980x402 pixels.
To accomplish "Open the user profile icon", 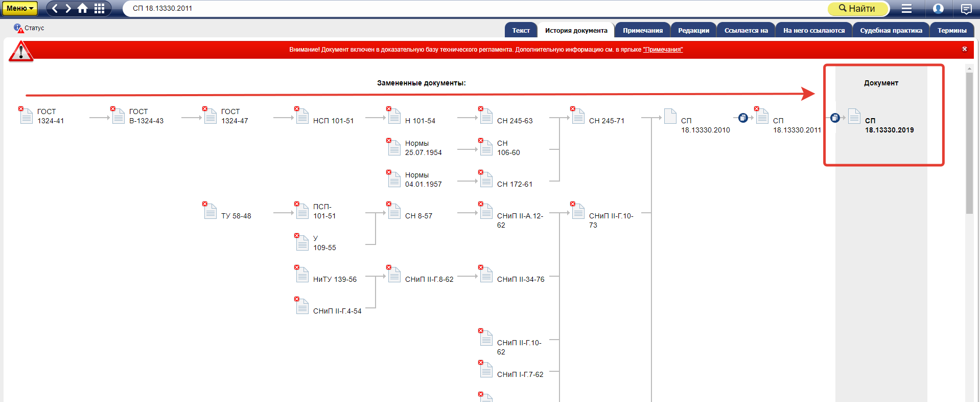I will [938, 9].
